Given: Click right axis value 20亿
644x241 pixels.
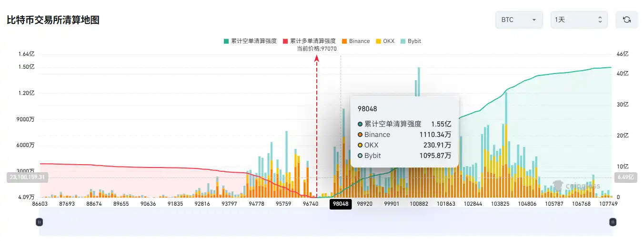Looking at the screenshot, I should click(623, 136).
